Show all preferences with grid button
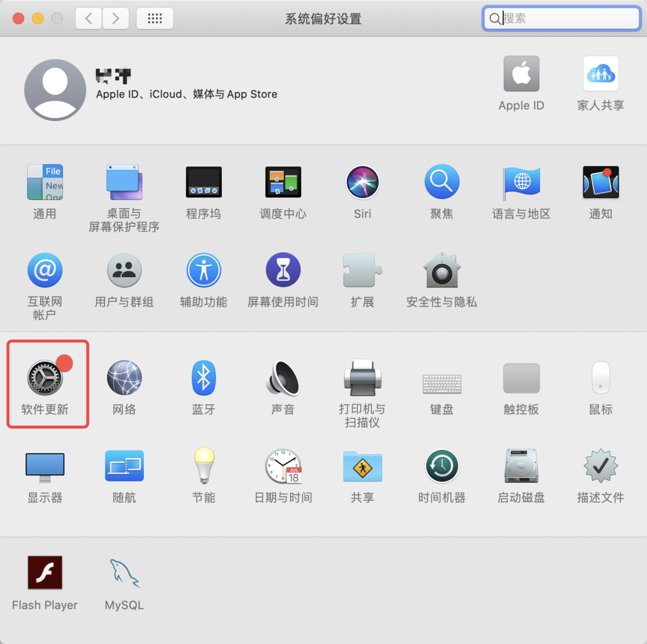This screenshot has width=647, height=644. click(155, 18)
